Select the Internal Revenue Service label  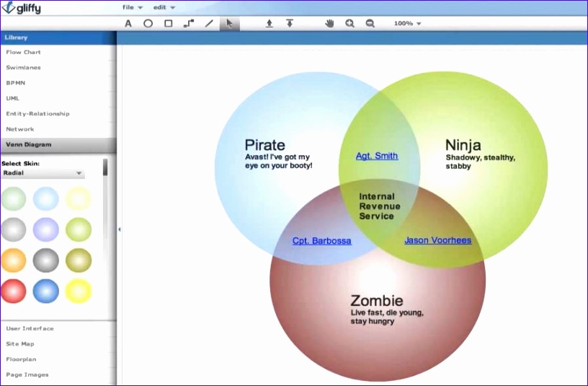[380, 206]
